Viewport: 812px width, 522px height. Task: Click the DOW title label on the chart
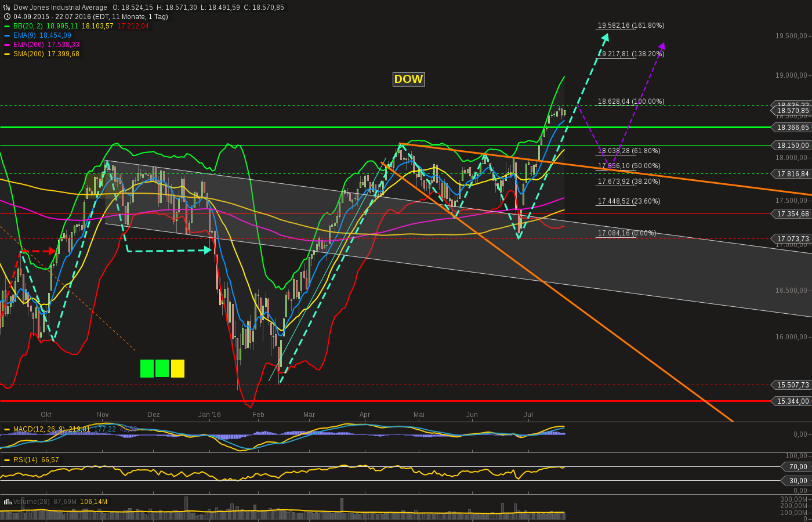(408, 79)
